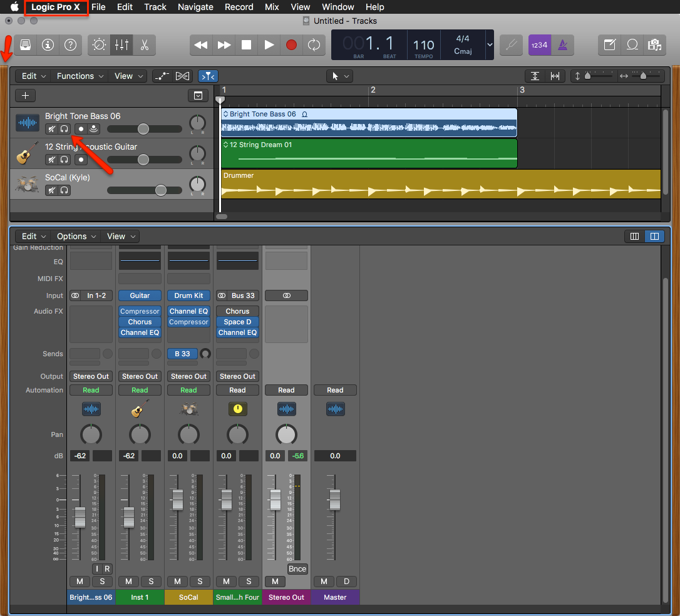
Task: Click the 12 String Acoustic Guitar volume slider
Action: 144,160
